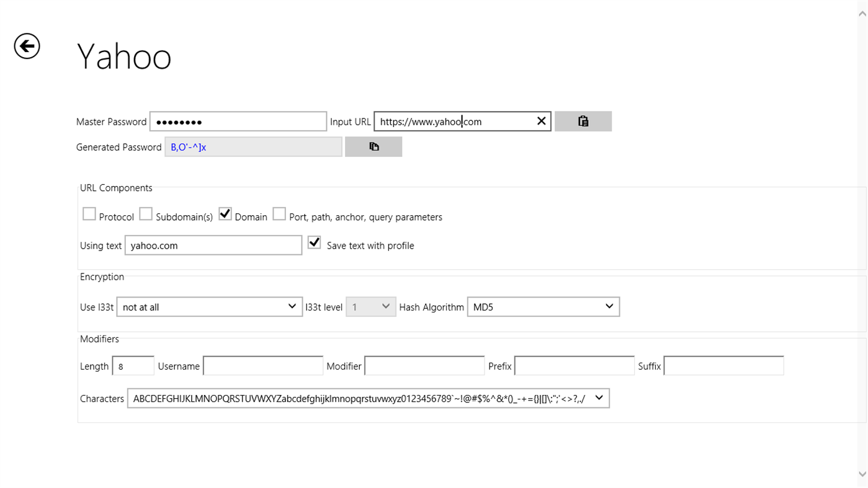Click the Suffix field
Image resolution: width=868 pixels, height=488 pixels.
click(x=723, y=366)
